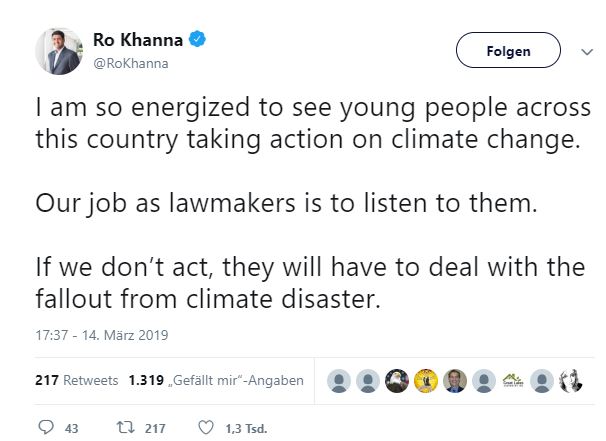View the 217 Retweets list
Screen dimensions: 606x441
pyautogui.click(x=76, y=381)
